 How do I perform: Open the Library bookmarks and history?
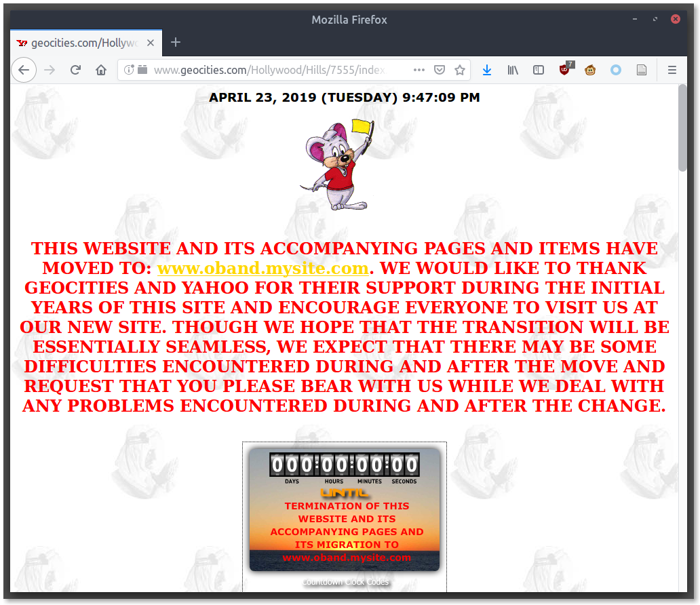[x=513, y=70]
